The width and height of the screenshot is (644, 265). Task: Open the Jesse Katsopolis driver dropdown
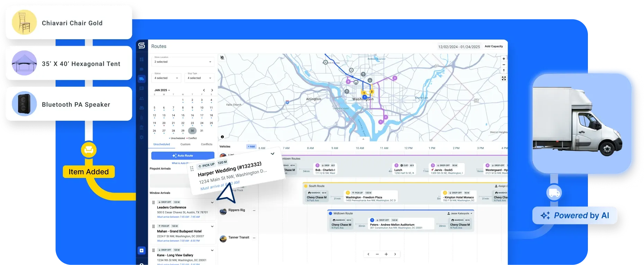(x=460, y=213)
